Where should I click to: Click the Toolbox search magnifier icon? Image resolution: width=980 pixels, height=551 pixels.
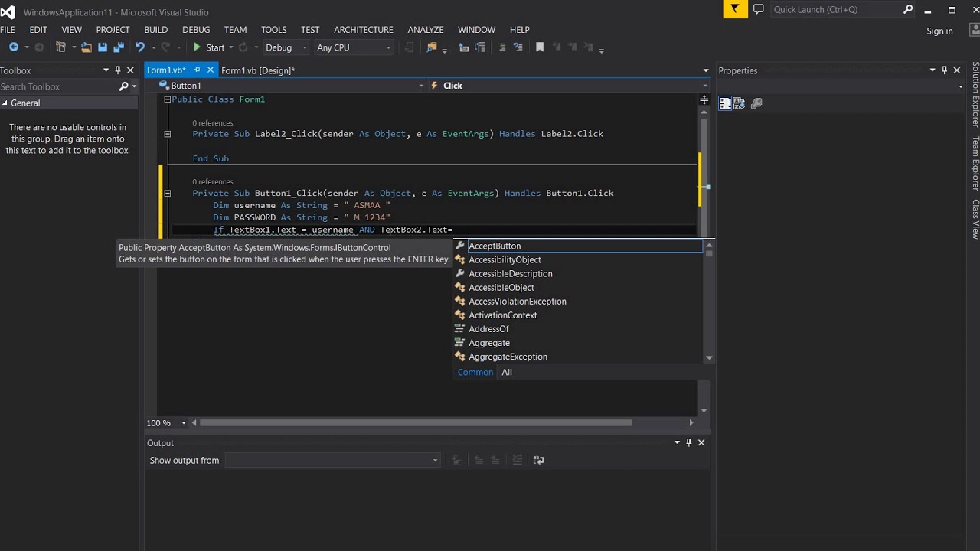pos(123,86)
